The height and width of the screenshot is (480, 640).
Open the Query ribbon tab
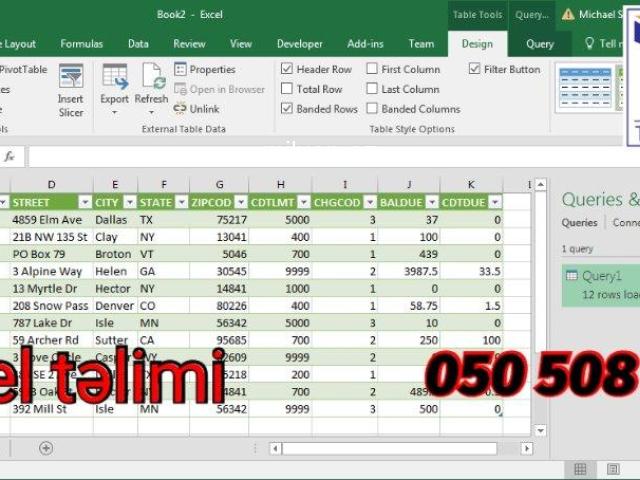tap(540, 44)
